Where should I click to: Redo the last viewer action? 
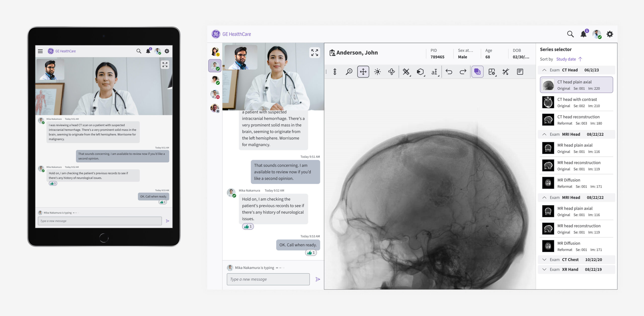[x=463, y=72]
